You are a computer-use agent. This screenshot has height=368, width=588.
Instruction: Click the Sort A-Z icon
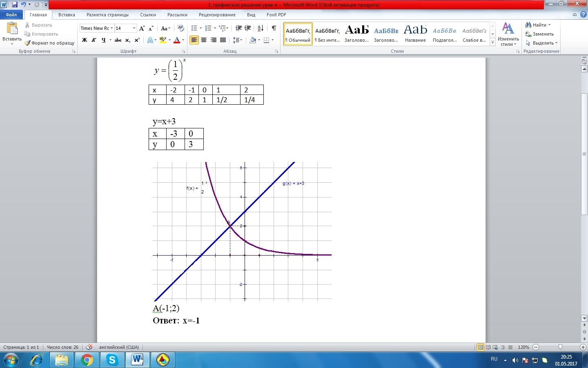coord(260,28)
